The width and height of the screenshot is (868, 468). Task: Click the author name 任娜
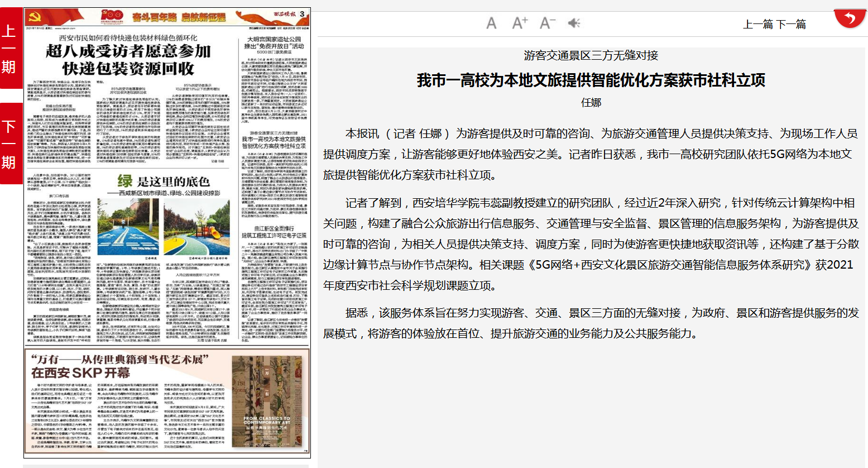pos(591,102)
